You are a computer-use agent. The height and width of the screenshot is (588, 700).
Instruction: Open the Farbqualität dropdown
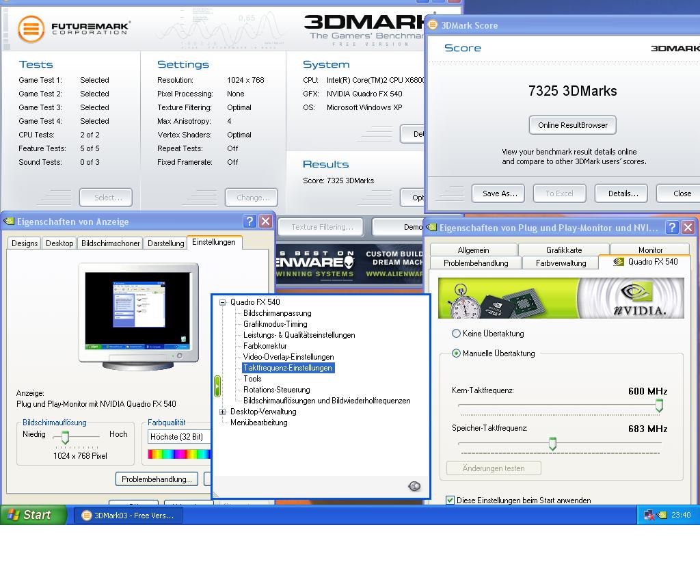pyautogui.click(x=178, y=437)
